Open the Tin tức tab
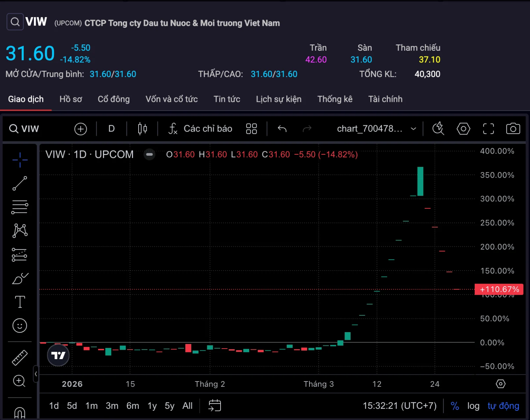530x420 pixels. [x=227, y=99]
